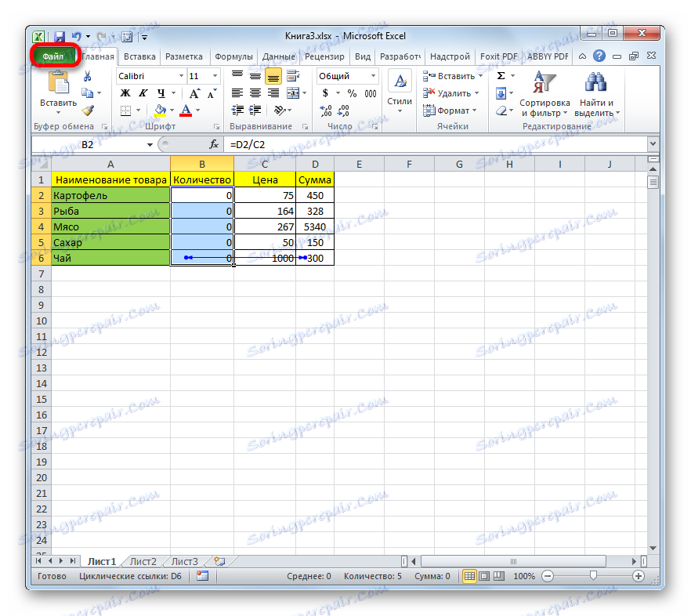Click the Save icon in quick access toolbar

tap(59, 37)
